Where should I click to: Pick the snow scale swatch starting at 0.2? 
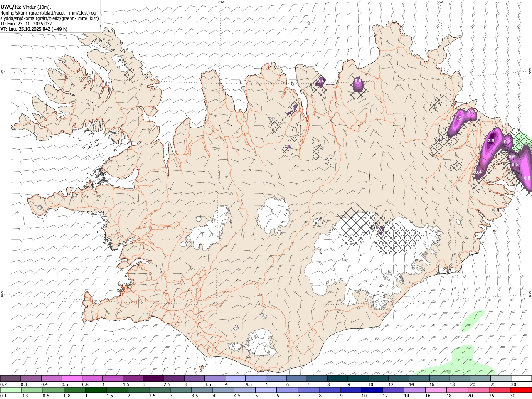point(10,378)
